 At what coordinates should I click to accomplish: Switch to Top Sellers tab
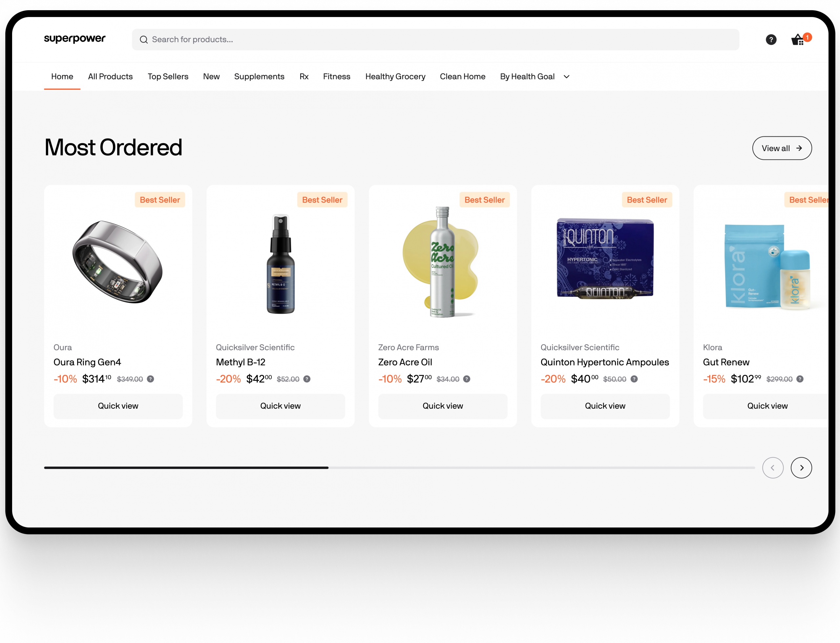(x=168, y=76)
